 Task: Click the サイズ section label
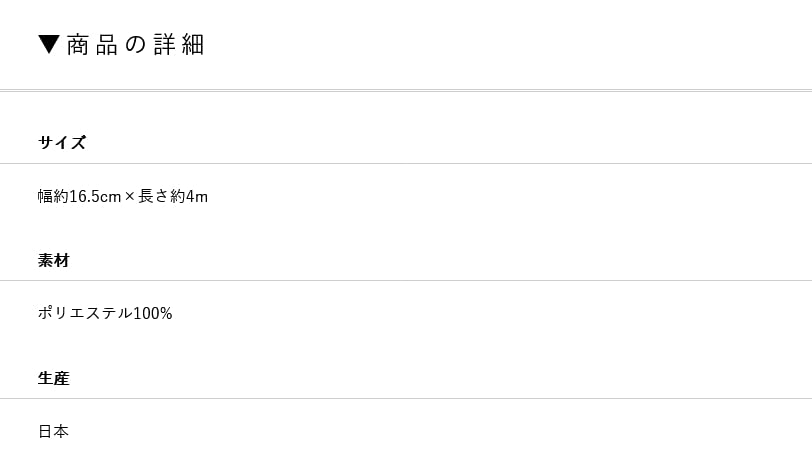62,142
